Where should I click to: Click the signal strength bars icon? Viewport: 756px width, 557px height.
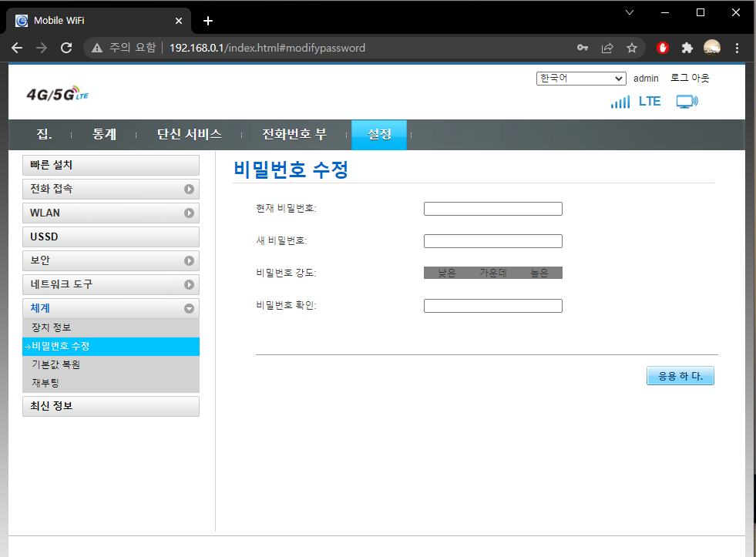coord(620,102)
